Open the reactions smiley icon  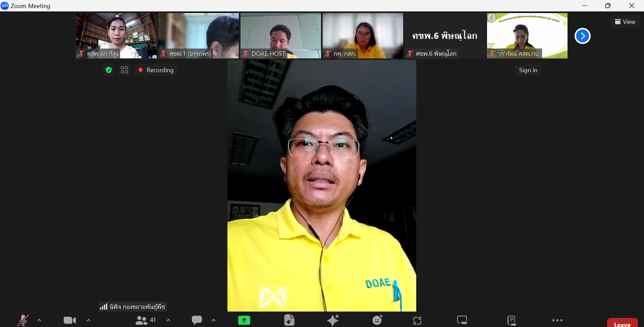(x=378, y=320)
